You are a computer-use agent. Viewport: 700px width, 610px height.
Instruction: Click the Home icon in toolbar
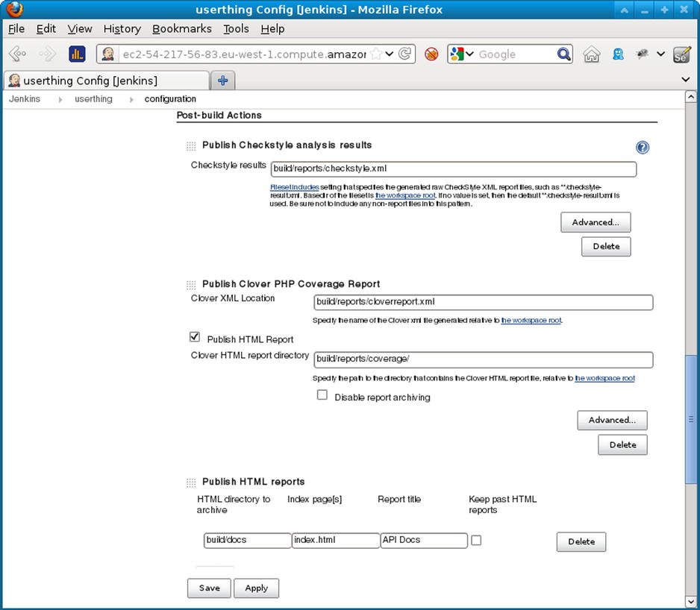[x=591, y=54]
